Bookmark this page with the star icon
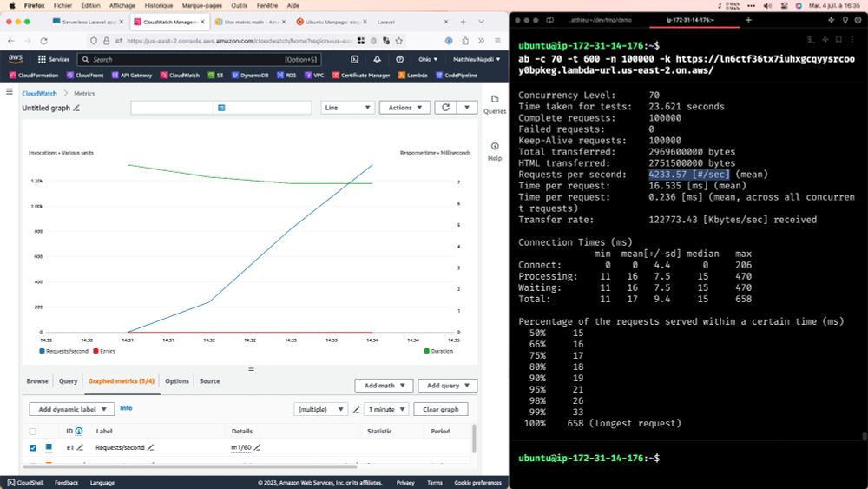The width and height of the screenshot is (868, 489). click(x=399, y=41)
